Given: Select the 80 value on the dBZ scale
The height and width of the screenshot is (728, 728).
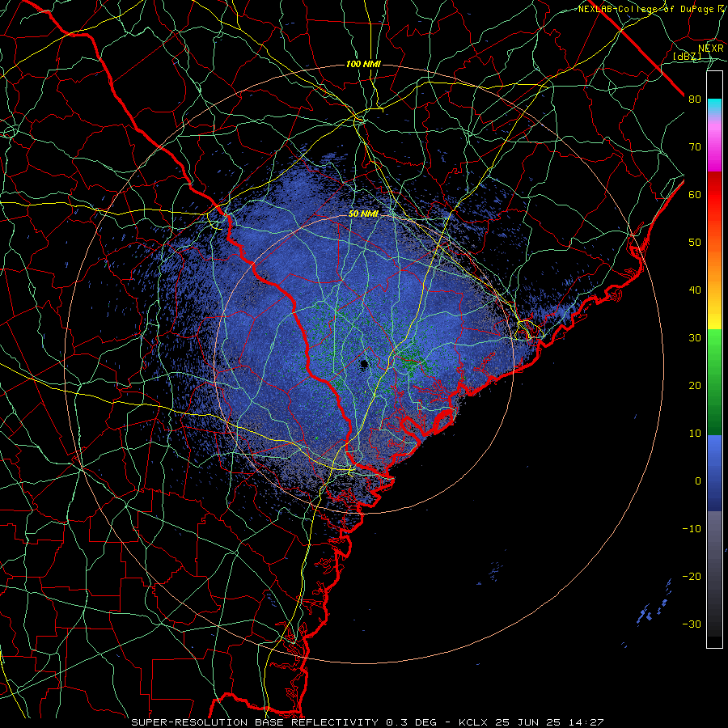Looking at the screenshot, I should pos(695,99).
